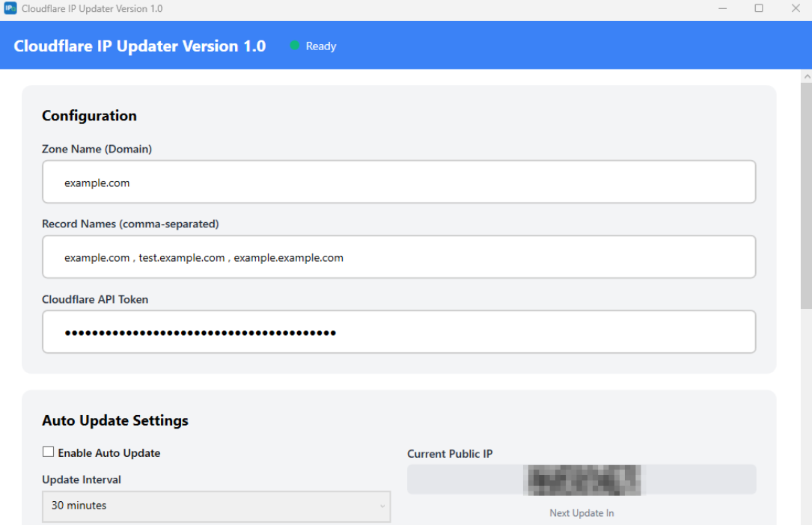Screen dimensions: 812x525
Task: Enable the Auto Update checkbox
Action: 48,452
